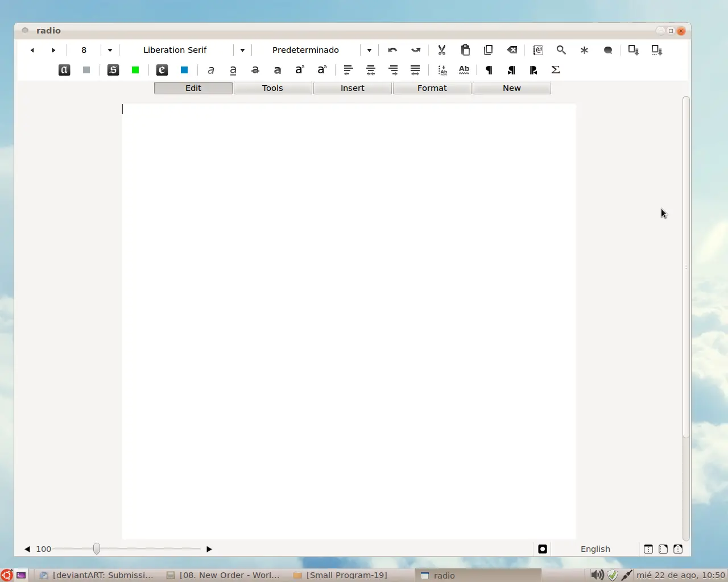Paste from the clipboard icon
The image size is (728, 582).
pos(465,50)
